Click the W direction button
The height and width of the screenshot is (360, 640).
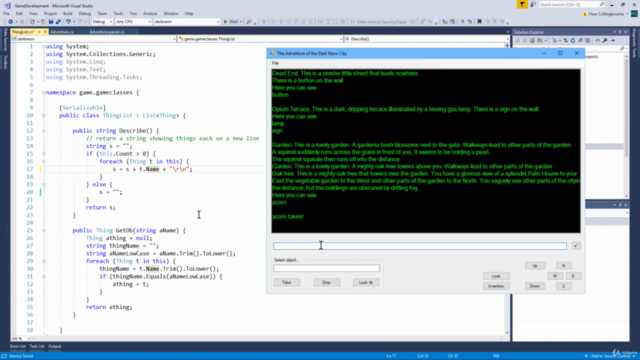tap(555, 276)
